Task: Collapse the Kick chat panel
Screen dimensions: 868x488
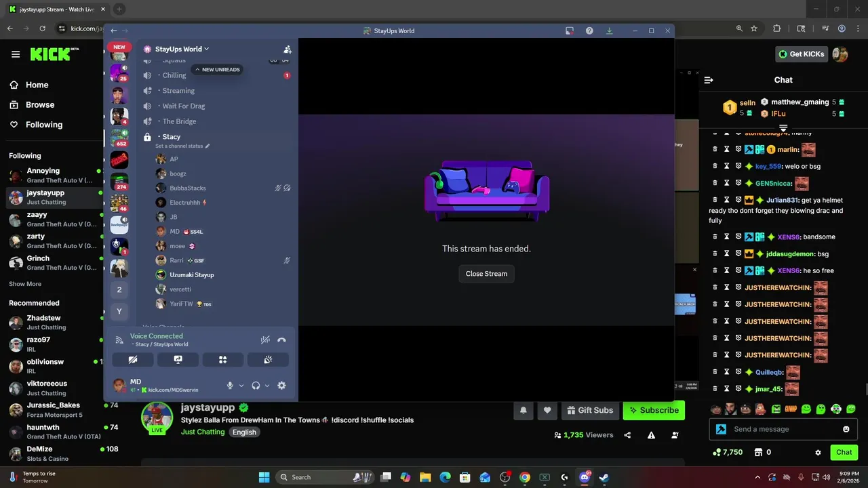Action: click(709, 80)
